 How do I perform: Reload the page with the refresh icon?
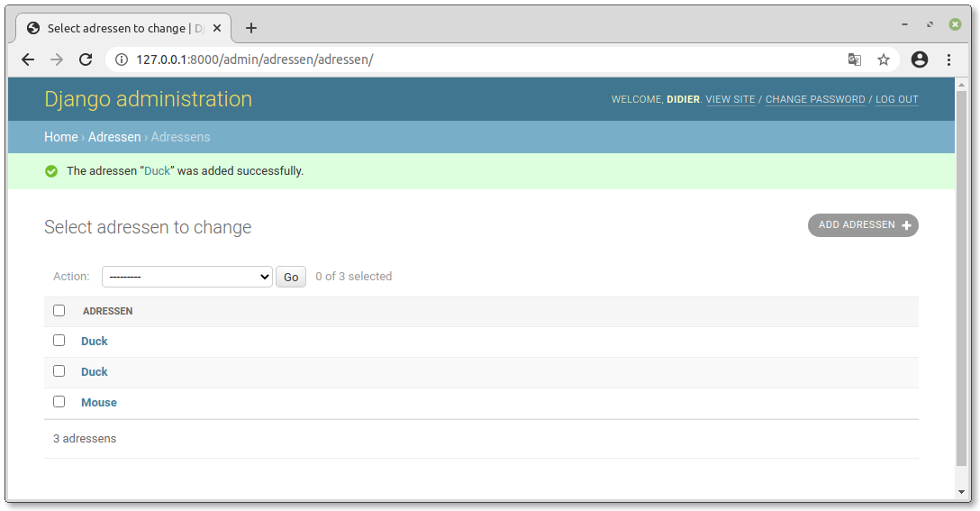click(x=86, y=59)
